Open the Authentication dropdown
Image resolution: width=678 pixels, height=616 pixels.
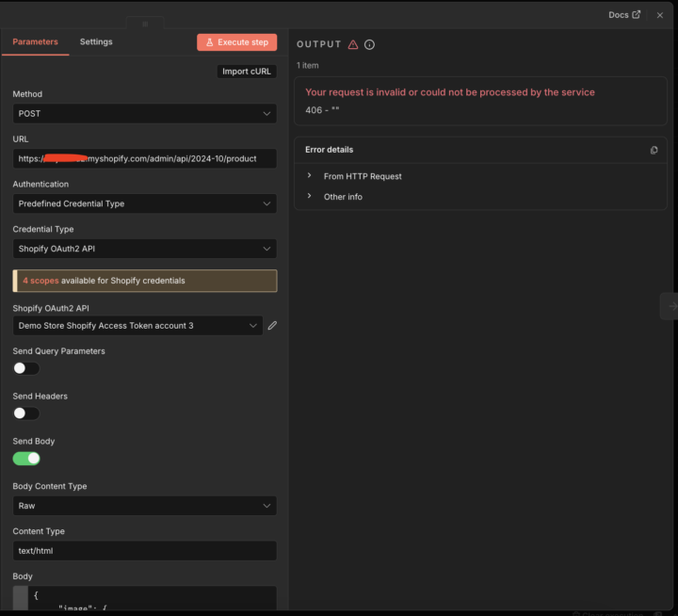pyautogui.click(x=145, y=203)
